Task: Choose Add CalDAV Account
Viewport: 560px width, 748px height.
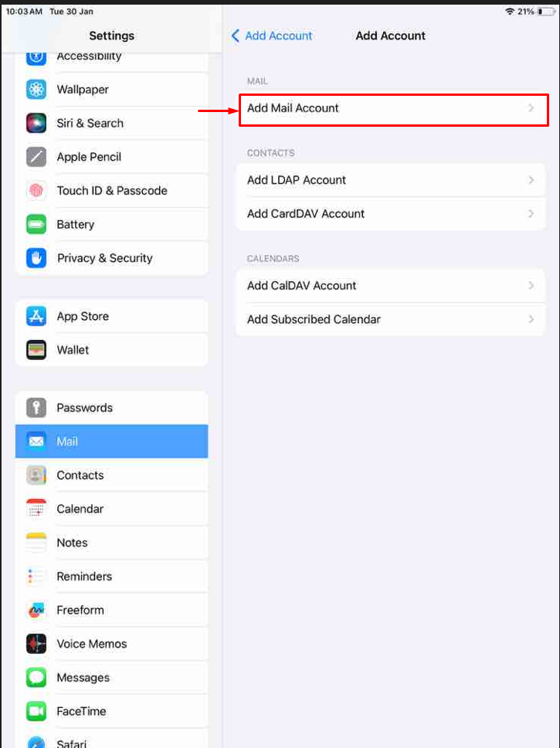Action: (x=391, y=286)
